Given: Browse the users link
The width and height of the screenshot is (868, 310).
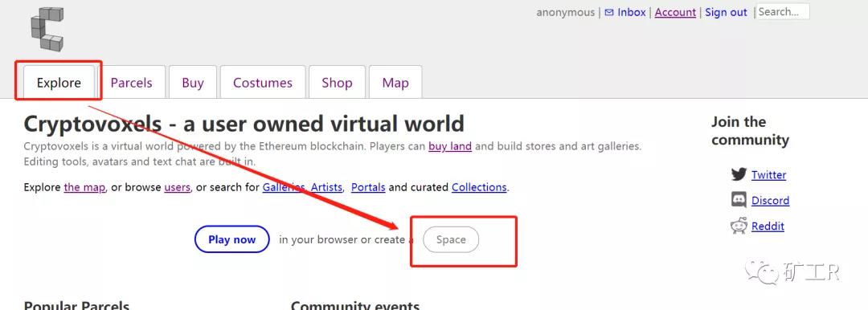Looking at the screenshot, I should 177,187.
